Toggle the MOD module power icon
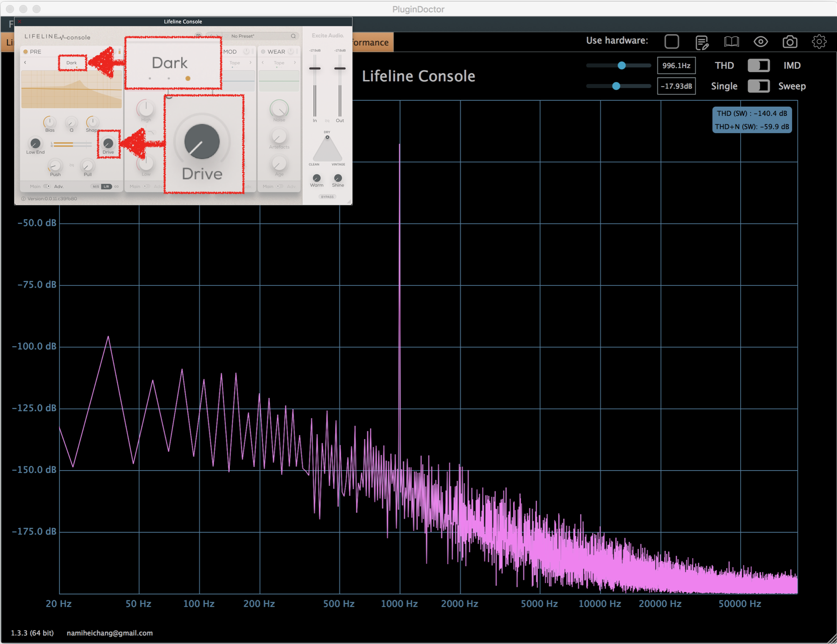The height and width of the screenshot is (644, 837). [x=247, y=51]
